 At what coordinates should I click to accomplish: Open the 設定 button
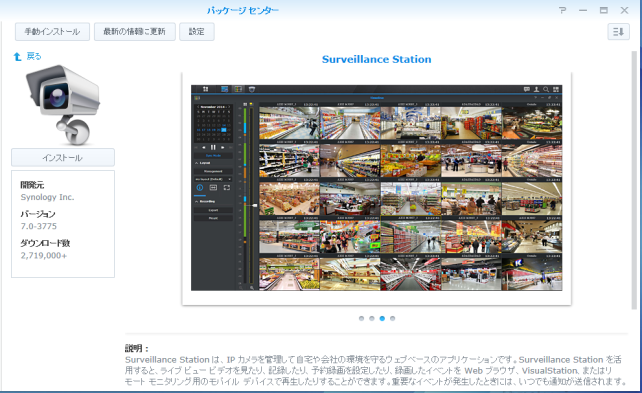[x=197, y=32]
